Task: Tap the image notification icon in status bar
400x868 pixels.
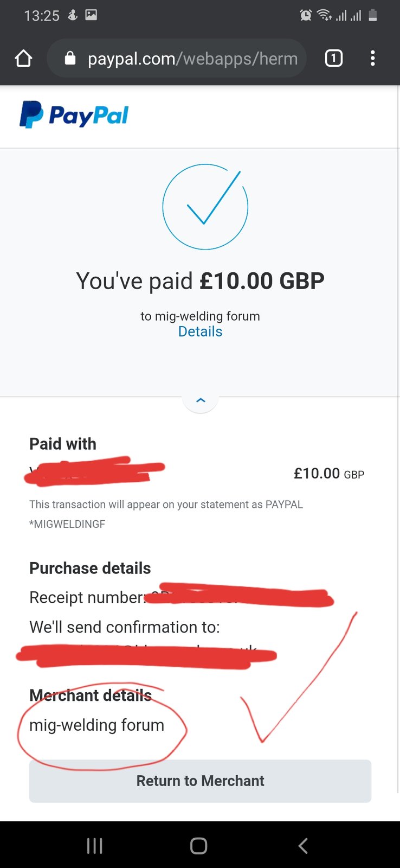Action: point(91,15)
